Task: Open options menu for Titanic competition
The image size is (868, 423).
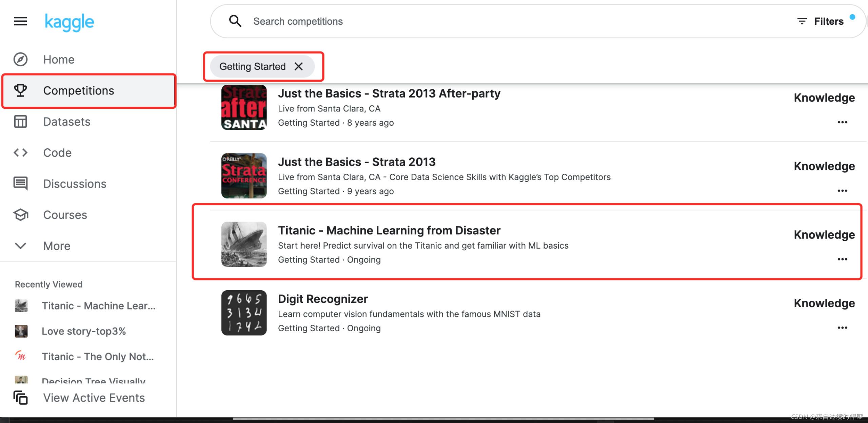Action: (x=842, y=259)
